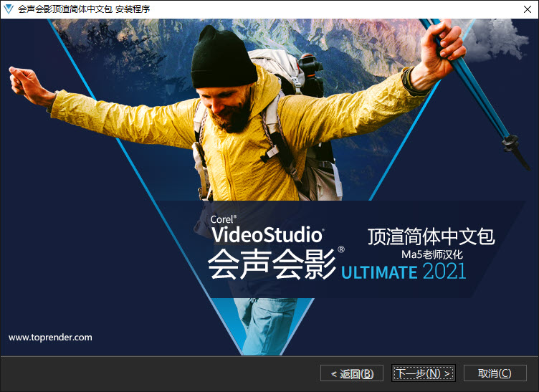Cancel installation with 取消(C) button

click(x=495, y=373)
